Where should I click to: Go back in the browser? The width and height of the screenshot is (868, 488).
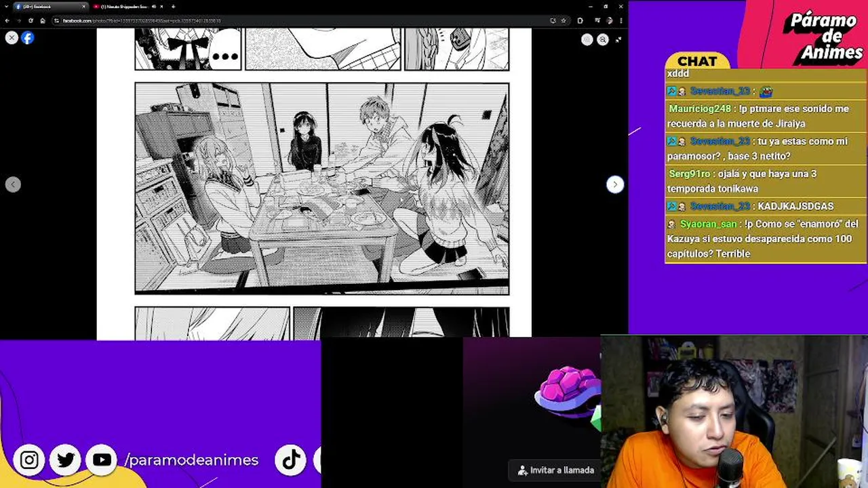[7, 20]
